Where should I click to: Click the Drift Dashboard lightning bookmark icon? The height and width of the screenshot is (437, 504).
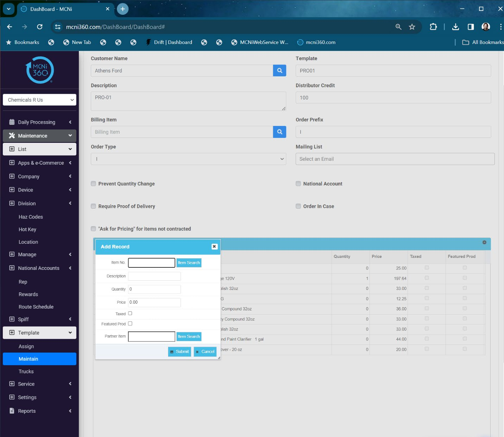147,42
